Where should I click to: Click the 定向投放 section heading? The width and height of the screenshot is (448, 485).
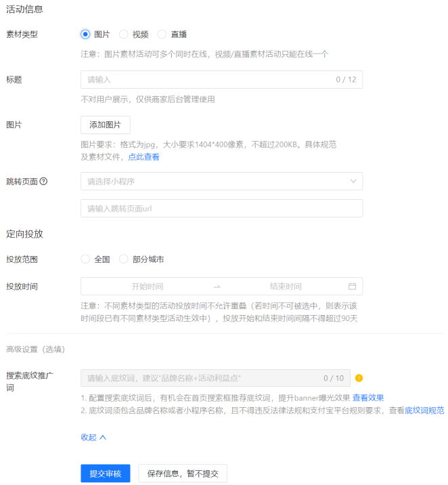24,234
